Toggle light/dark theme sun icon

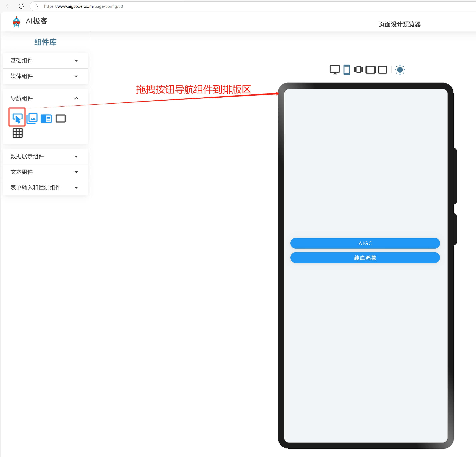click(x=400, y=70)
